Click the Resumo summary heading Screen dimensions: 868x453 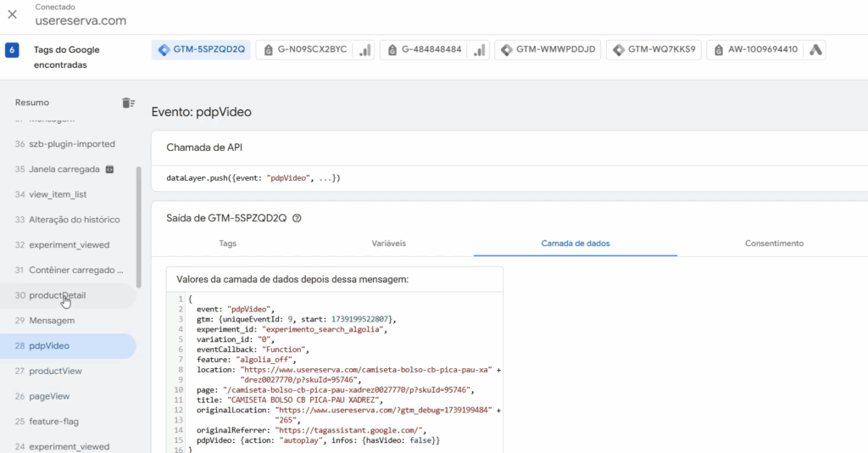pos(32,103)
